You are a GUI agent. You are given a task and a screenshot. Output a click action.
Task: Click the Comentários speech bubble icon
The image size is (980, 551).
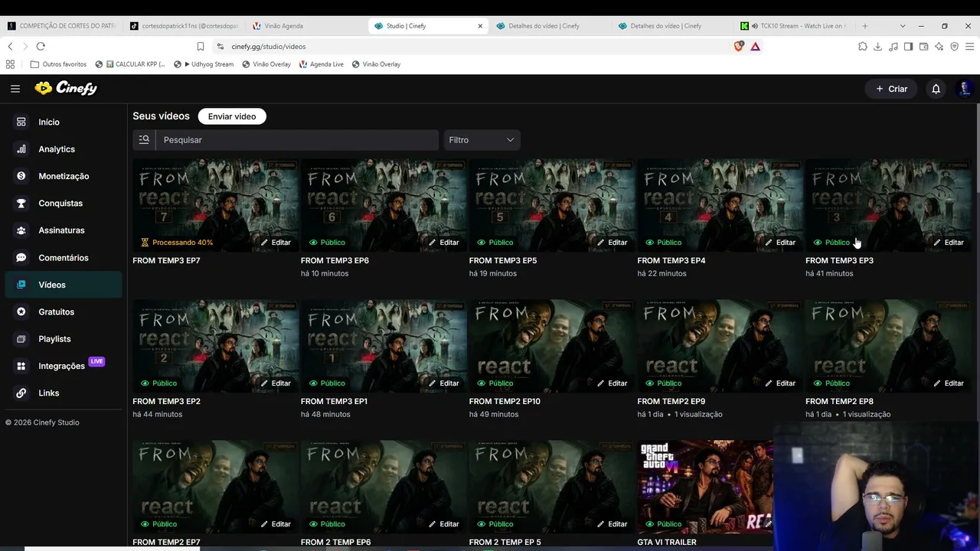pos(21,258)
